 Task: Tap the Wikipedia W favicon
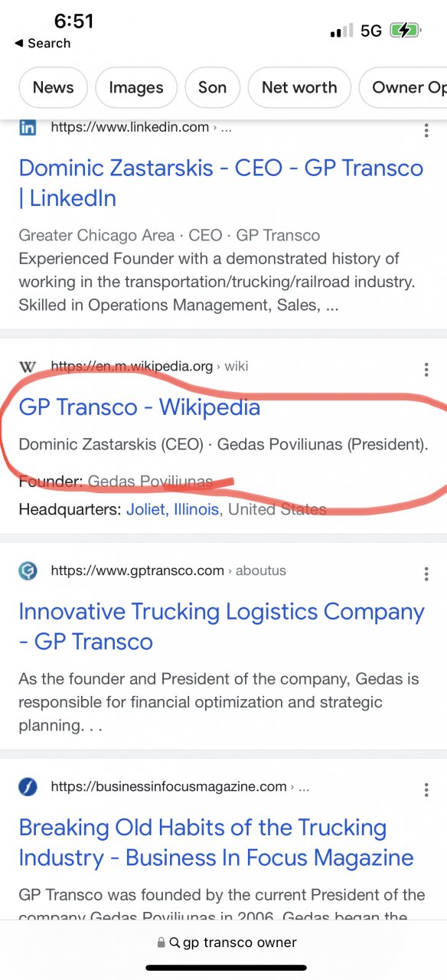(x=28, y=367)
